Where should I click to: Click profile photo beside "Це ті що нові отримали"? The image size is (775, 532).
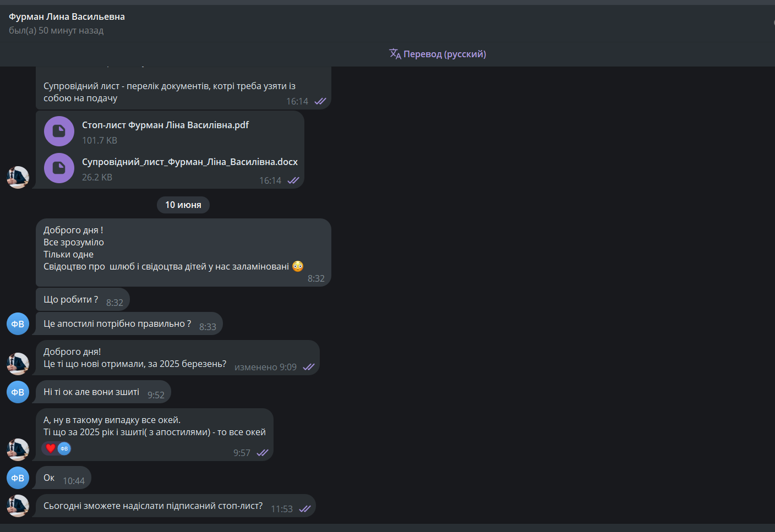click(x=18, y=364)
